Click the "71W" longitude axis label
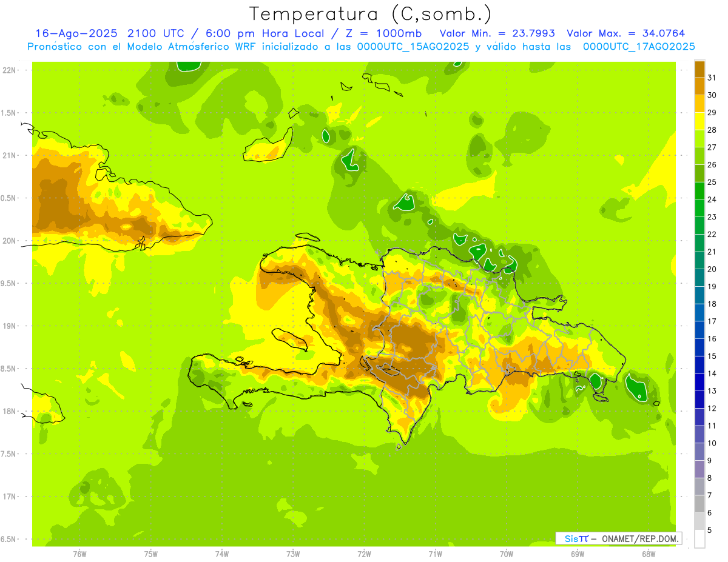 tap(435, 554)
